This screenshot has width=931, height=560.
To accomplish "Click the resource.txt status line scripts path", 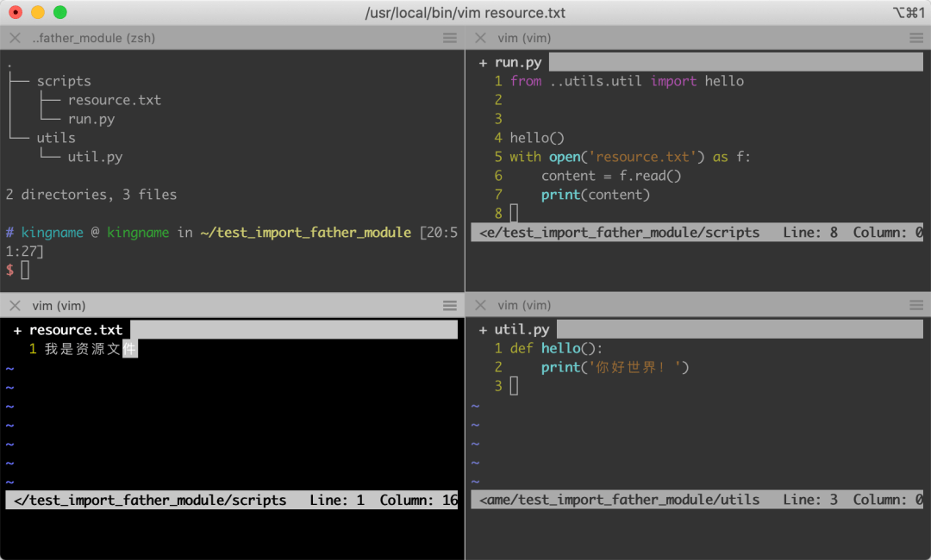I will point(150,501).
